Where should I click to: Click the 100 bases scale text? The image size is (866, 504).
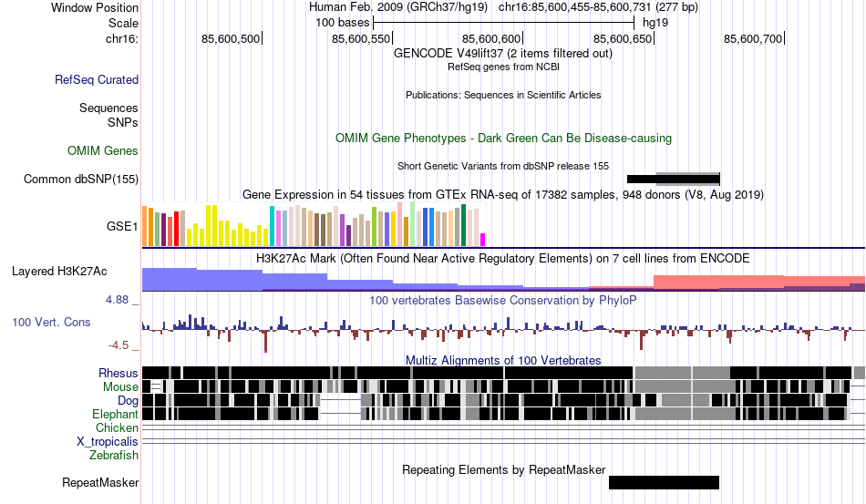click(343, 23)
